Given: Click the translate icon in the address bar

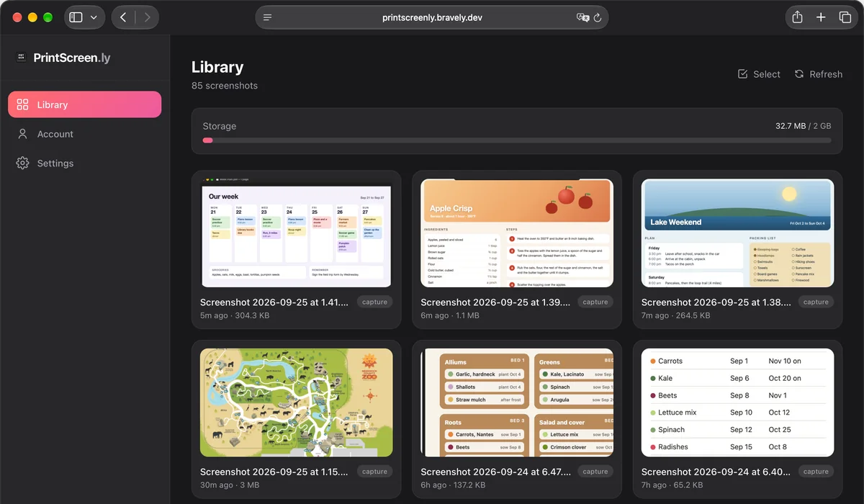Looking at the screenshot, I should 582,17.
